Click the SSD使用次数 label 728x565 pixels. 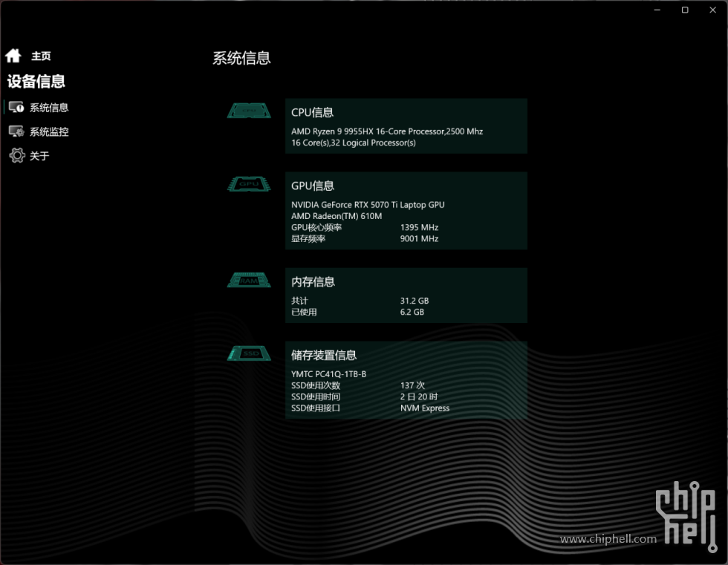(316, 385)
